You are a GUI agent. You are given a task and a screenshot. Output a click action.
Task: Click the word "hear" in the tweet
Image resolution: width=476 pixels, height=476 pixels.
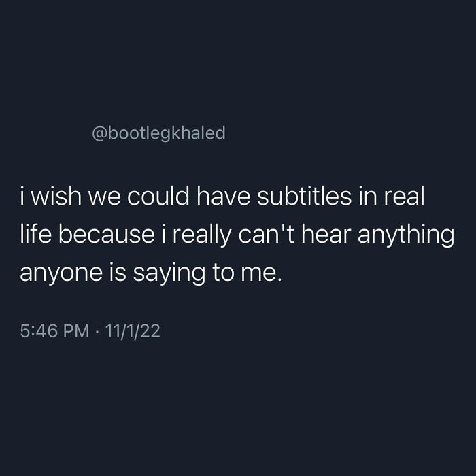(x=326, y=234)
